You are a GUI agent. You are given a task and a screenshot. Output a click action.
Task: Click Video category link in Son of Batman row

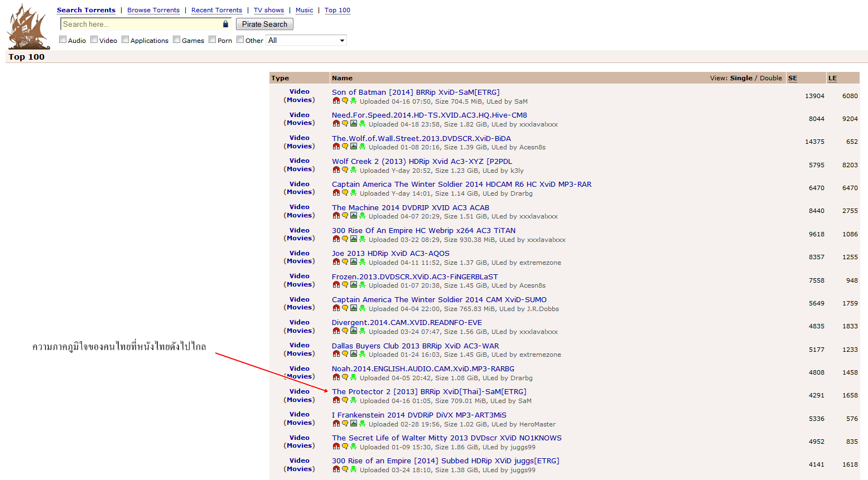coord(300,91)
